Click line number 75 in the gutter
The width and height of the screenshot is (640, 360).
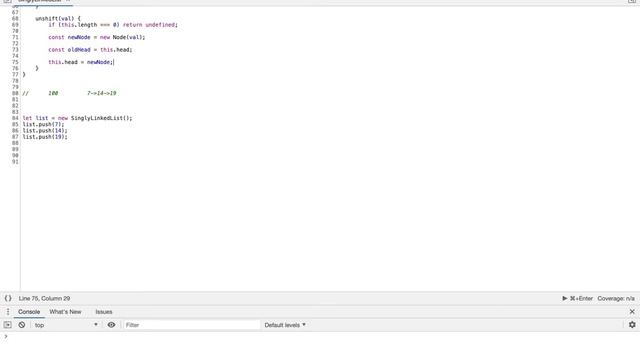[x=15, y=62]
